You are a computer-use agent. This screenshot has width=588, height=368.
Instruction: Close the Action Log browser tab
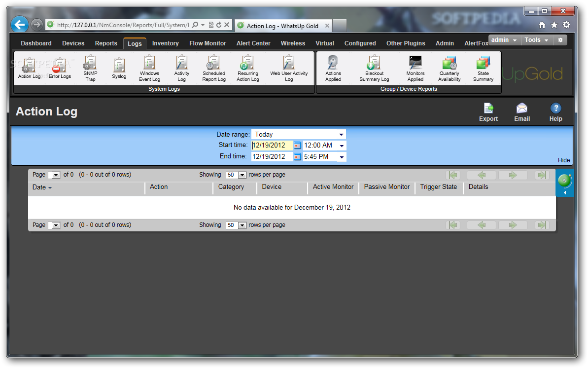tap(327, 26)
